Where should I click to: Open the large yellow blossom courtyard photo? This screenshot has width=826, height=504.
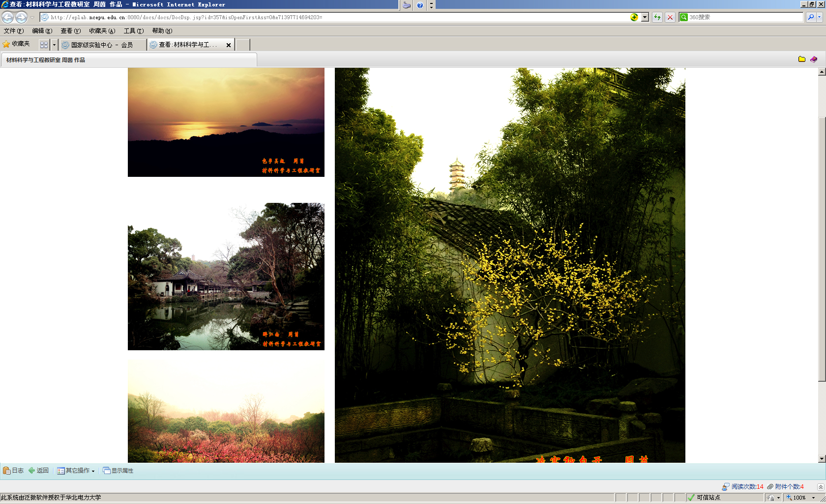510,265
